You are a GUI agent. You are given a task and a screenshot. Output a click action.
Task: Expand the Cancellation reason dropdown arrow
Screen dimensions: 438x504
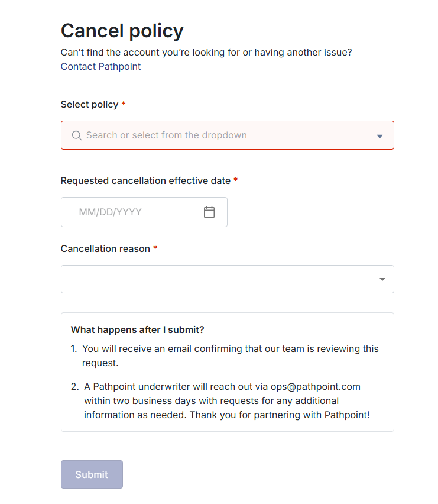[382, 279]
